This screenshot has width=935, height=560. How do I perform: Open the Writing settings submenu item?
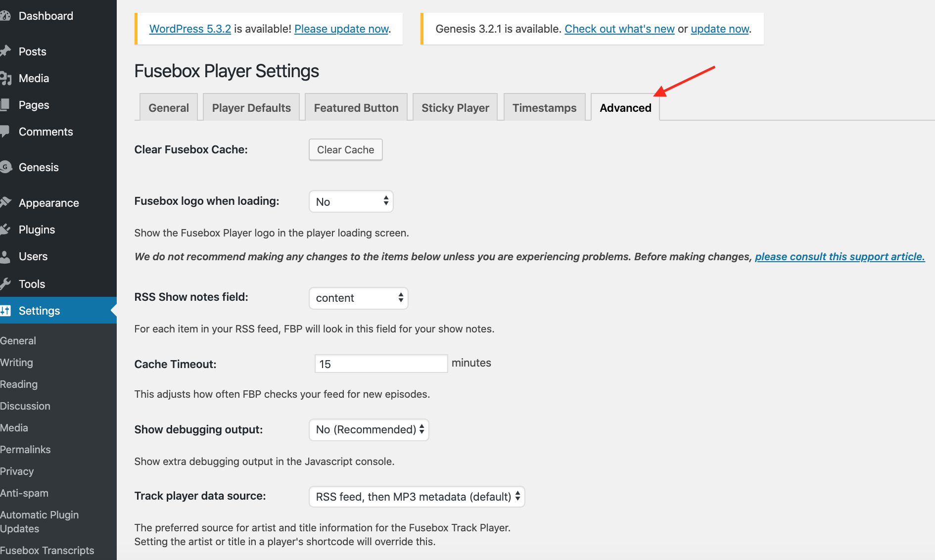(x=16, y=362)
